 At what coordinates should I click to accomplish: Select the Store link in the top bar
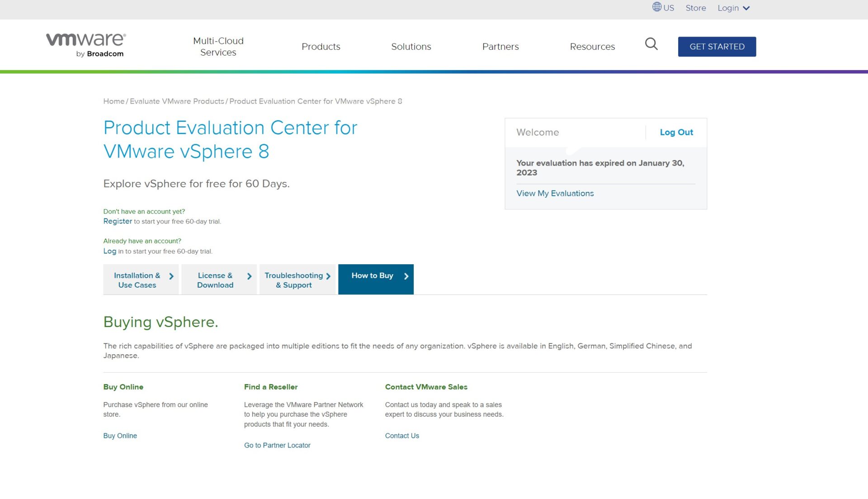tap(695, 8)
